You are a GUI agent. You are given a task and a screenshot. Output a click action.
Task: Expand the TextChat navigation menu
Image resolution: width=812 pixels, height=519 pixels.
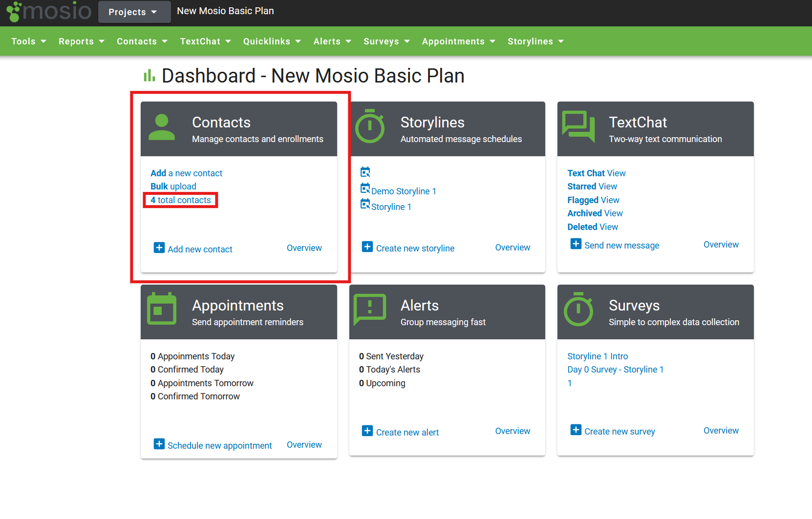(206, 42)
